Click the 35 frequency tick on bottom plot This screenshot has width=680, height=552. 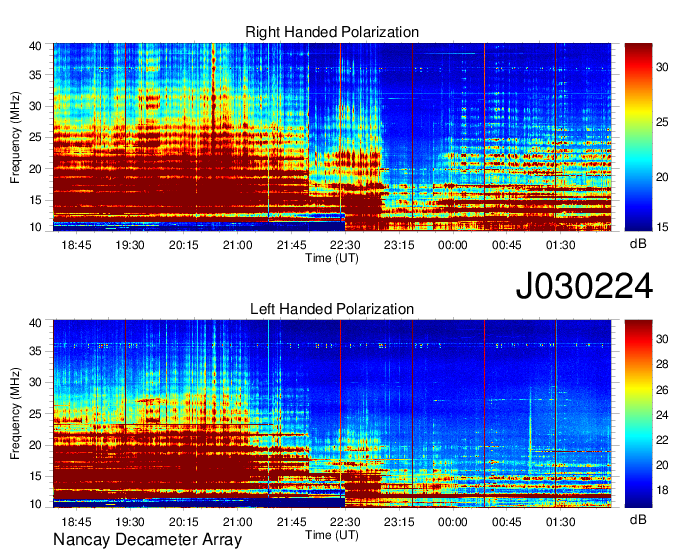click(x=35, y=351)
